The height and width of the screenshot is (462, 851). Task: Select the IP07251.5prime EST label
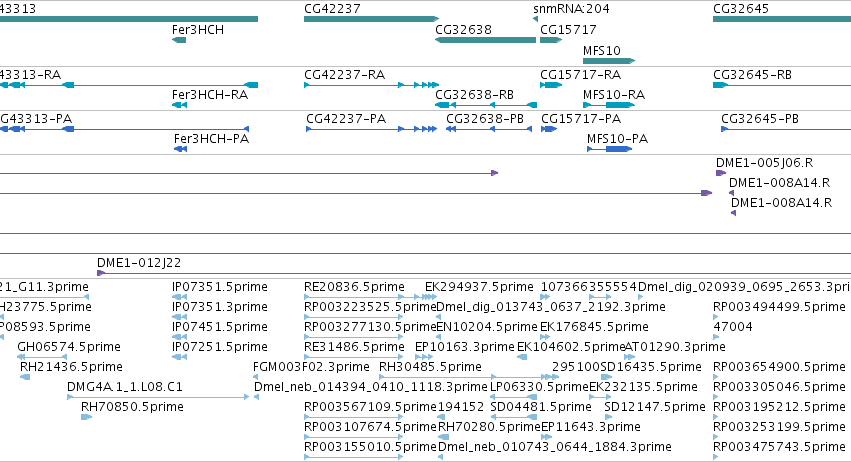pyautogui.click(x=220, y=346)
